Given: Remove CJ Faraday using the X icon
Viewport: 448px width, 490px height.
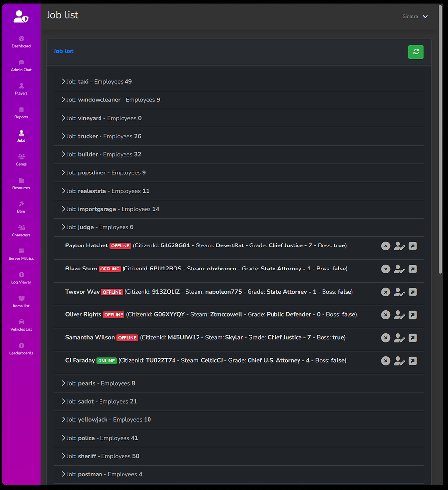Looking at the screenshot, I should (x=385, y=361).
